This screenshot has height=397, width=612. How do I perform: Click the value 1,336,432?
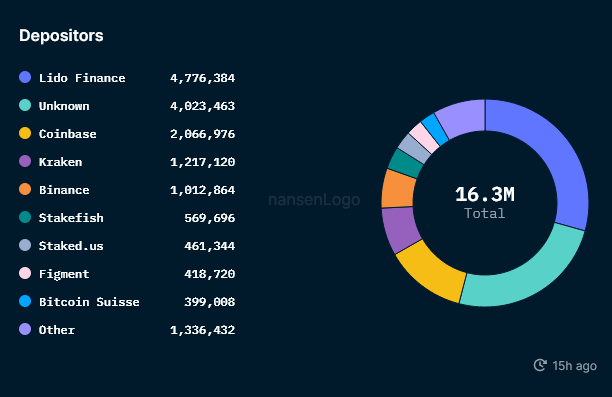pyautogui.click(x=203, y=330)
